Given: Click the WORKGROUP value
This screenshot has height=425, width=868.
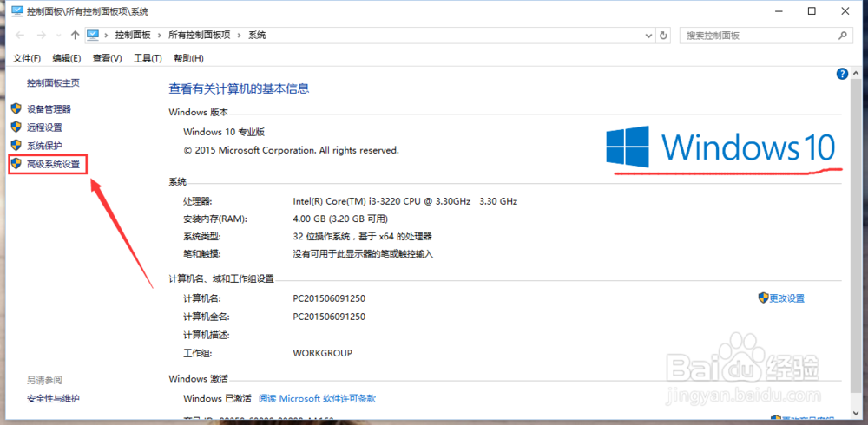Looking at the screenshot, I should (323, 353).
